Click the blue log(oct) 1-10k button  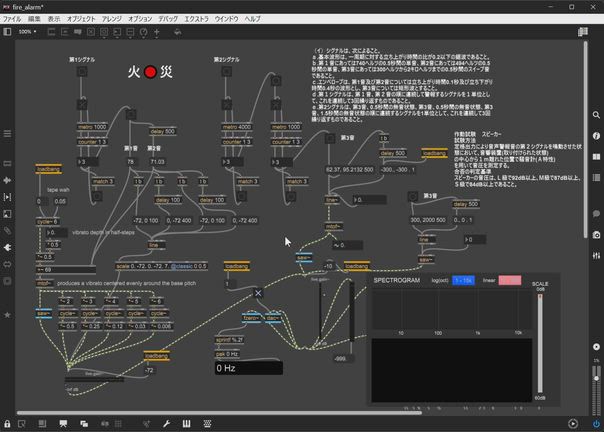click(463, 281)
